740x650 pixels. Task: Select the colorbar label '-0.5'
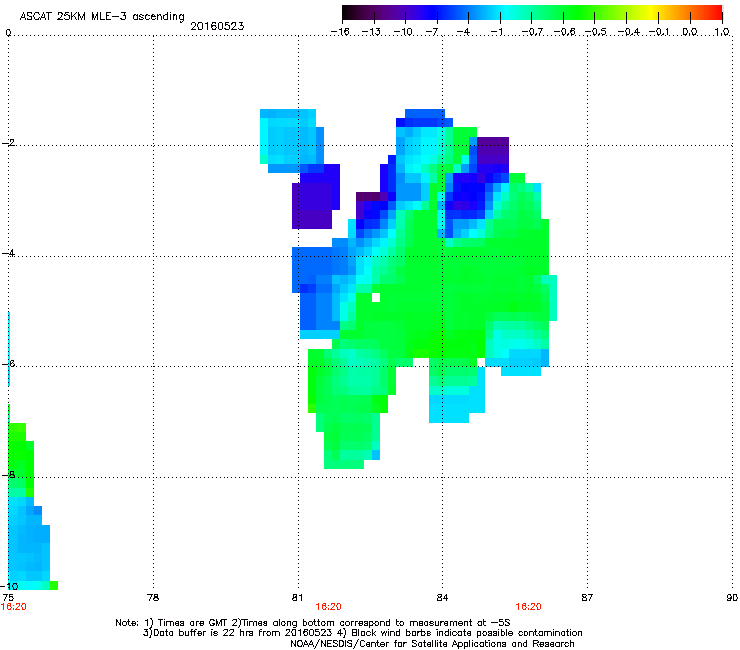[x=596, y=32]
